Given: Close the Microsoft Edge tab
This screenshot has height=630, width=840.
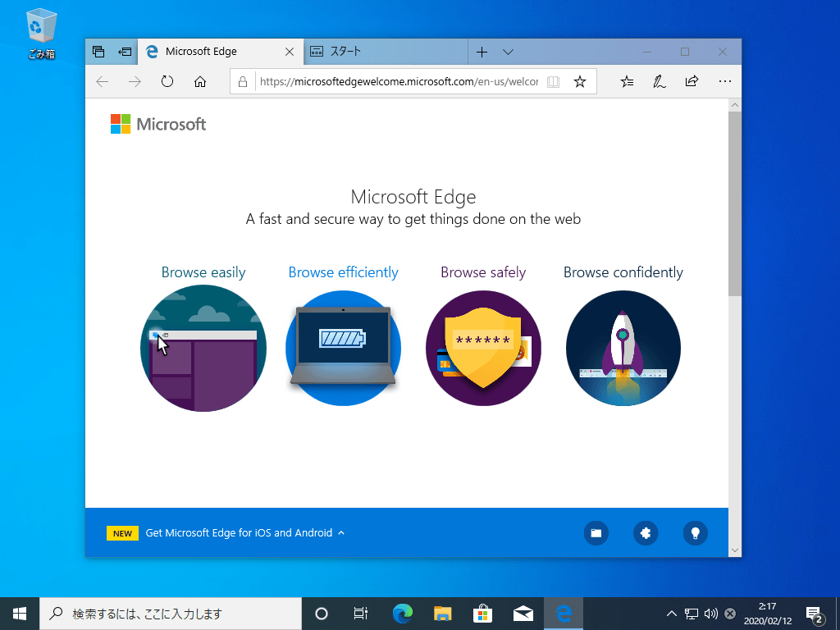Looking at the screenshot, I should click(x=290, y=52).
